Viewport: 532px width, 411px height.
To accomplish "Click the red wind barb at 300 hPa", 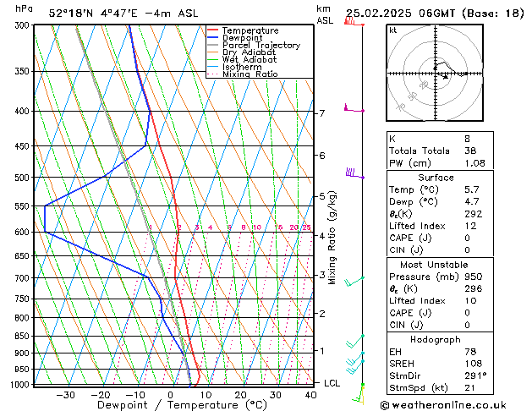I will tap(354, 22).
